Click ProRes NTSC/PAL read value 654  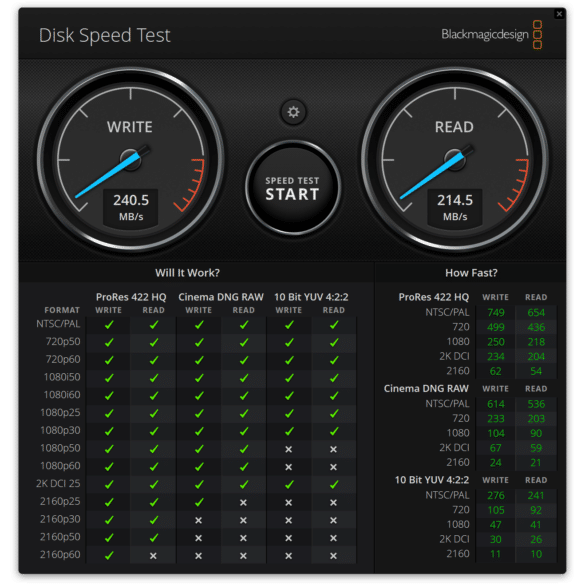(536, 312)
